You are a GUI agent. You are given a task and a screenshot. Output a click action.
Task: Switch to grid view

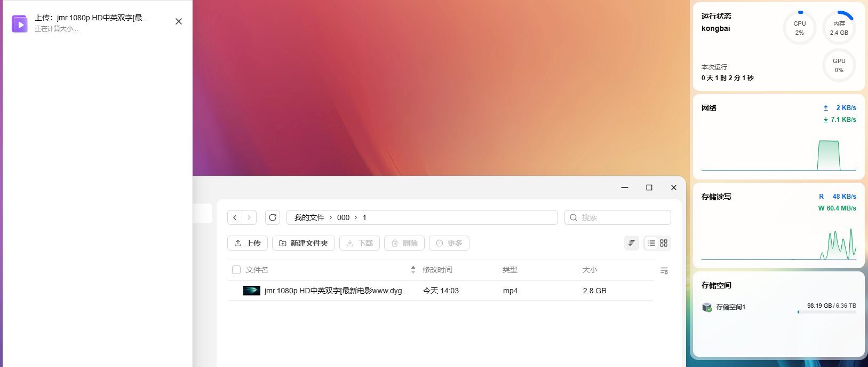click(x=664, y=243)
